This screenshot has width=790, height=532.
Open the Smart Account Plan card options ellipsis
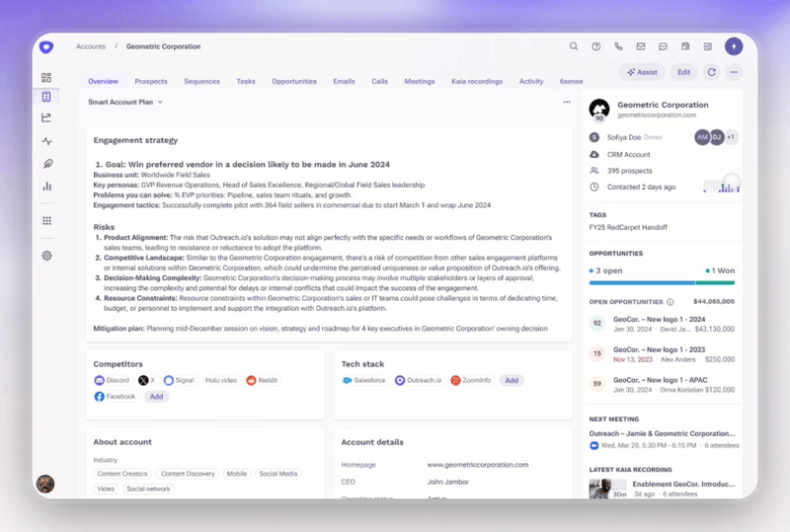pos(566,102)
